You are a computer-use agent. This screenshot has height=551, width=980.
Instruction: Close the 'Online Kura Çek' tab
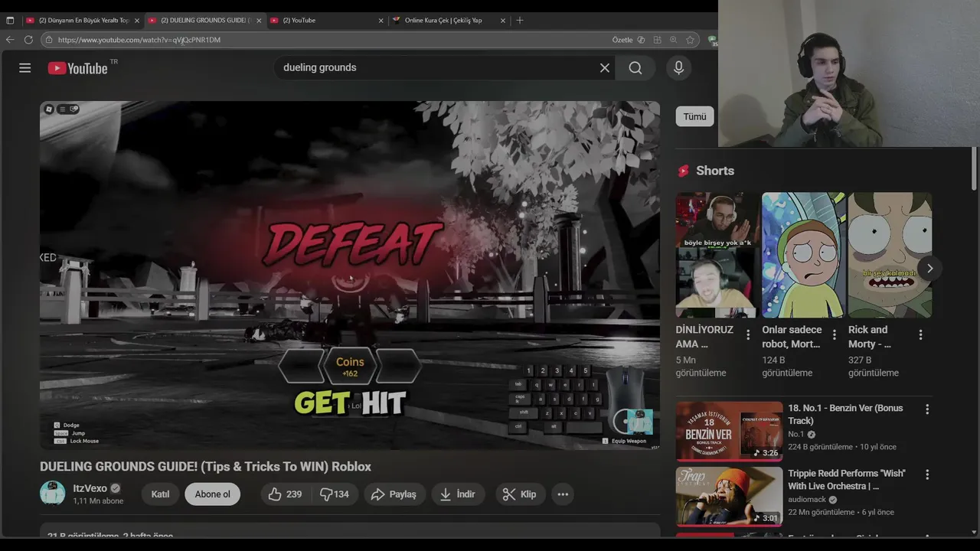coord(502,21)
